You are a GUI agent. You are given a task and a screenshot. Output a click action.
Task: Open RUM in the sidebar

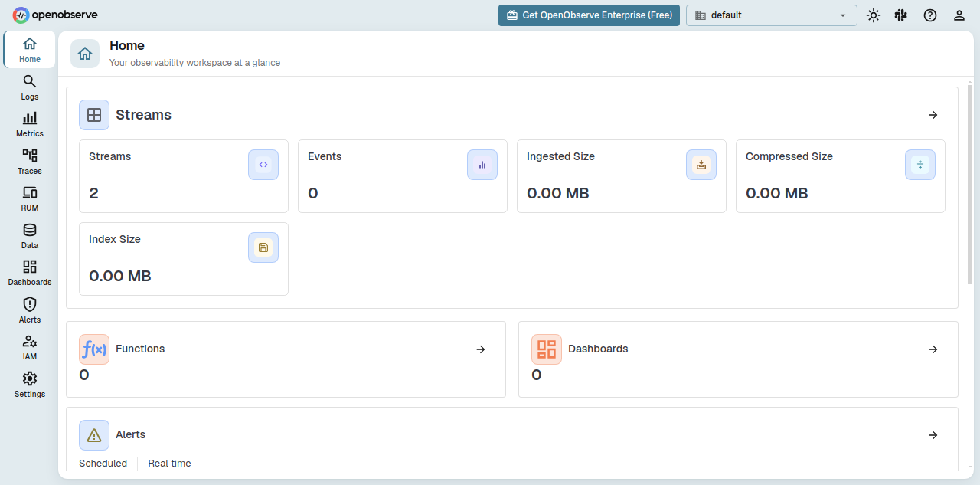[x=30, y=198]
